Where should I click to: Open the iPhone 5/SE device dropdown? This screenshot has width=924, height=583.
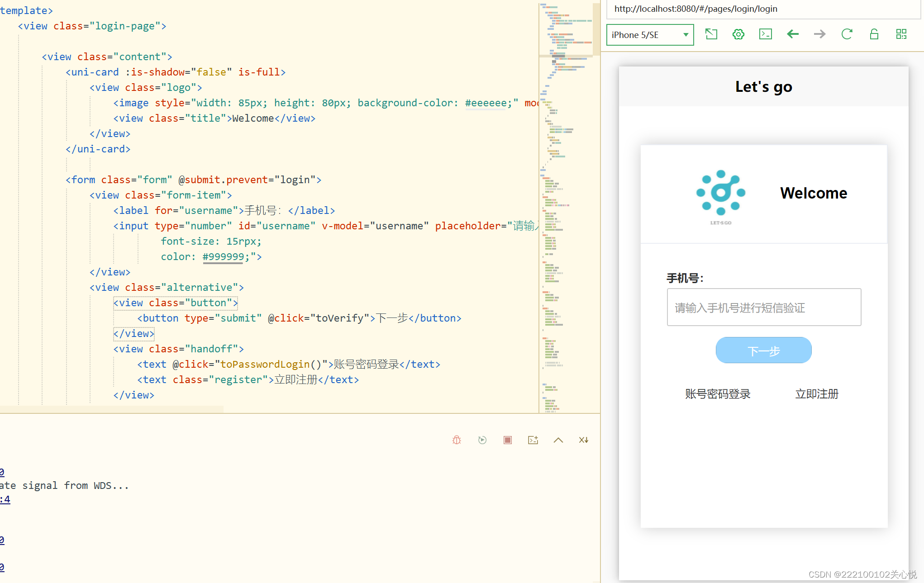[650, 35]
